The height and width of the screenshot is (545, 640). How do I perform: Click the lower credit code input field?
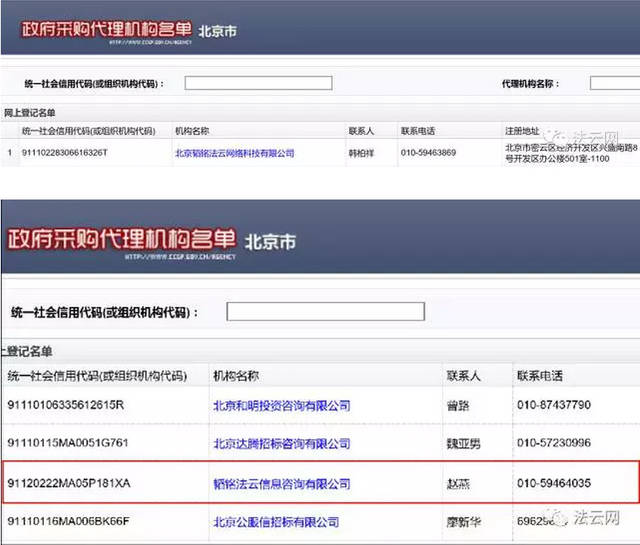[326, 312]
